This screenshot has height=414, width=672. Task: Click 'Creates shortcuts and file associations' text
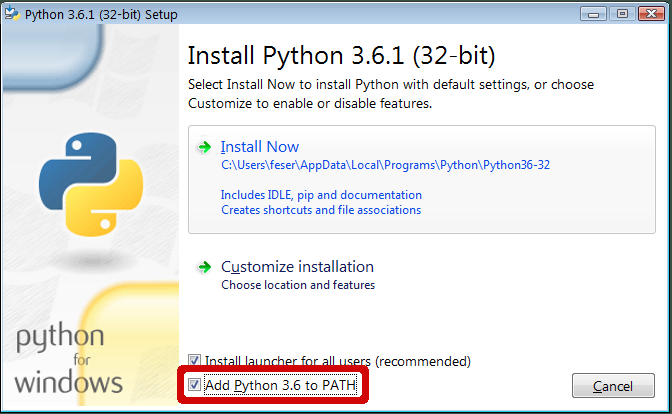(321, 210)
